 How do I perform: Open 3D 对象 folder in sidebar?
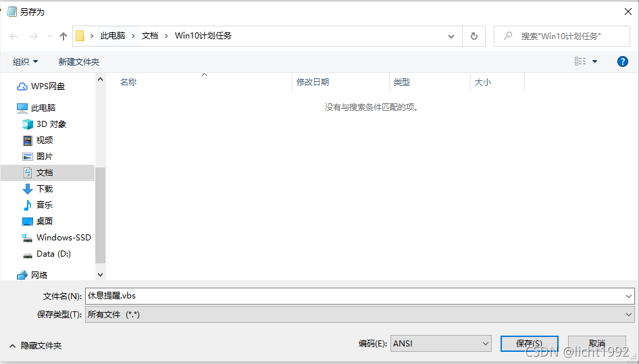click(44, 124)
